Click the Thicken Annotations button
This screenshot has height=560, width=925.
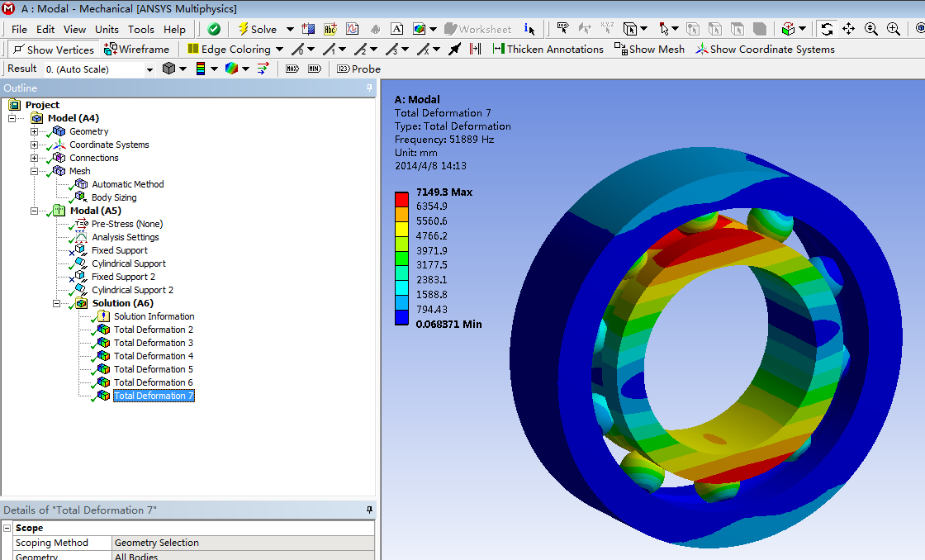(548, 49)
